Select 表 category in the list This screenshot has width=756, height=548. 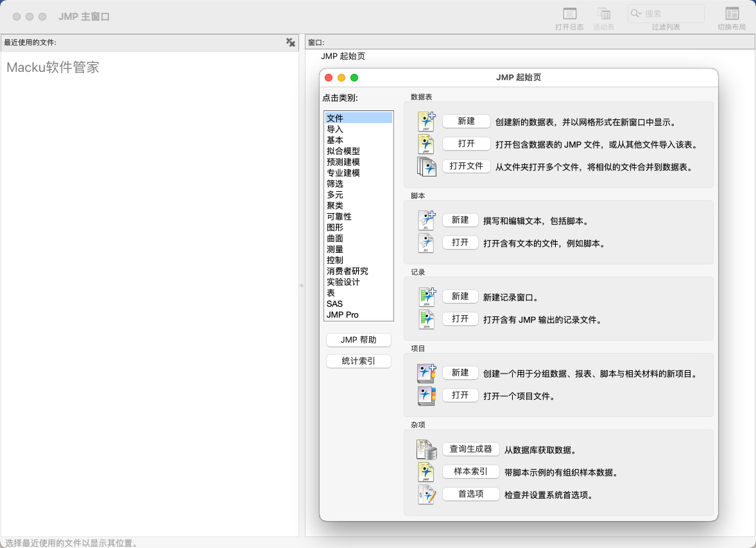click(359, 293)
